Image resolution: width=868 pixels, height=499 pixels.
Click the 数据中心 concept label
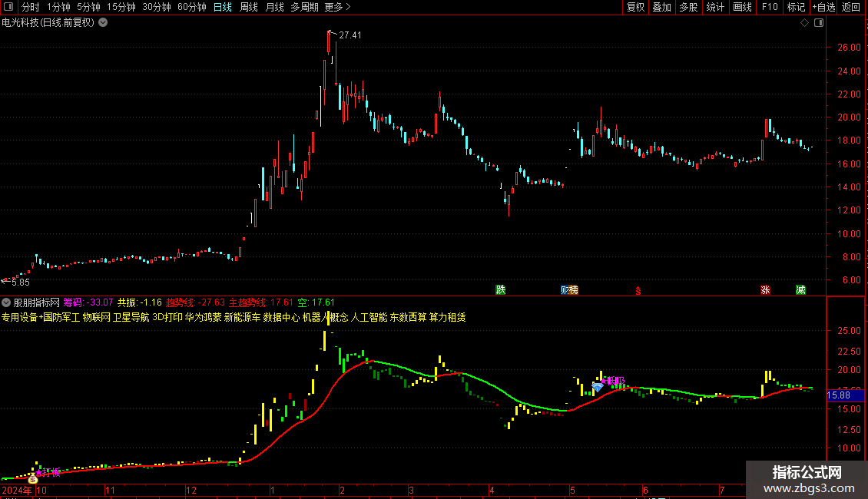(281, 318)
